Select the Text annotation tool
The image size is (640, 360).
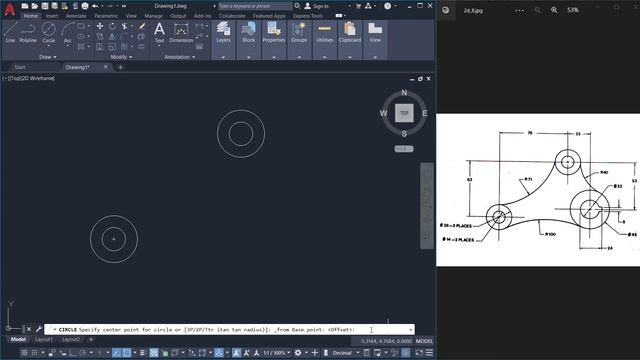pos(159,33)
